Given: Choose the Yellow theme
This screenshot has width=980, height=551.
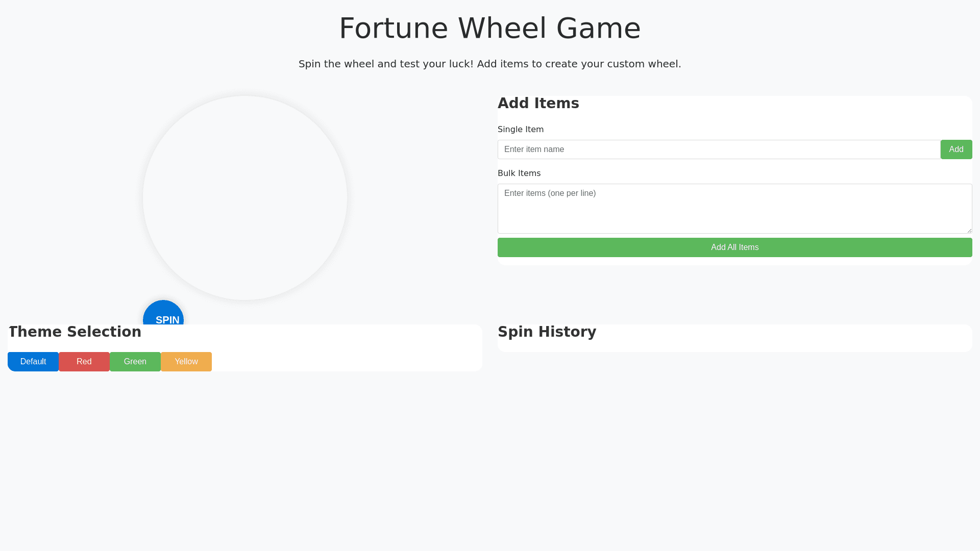Looking at the screenshot, I should (186, 362).
